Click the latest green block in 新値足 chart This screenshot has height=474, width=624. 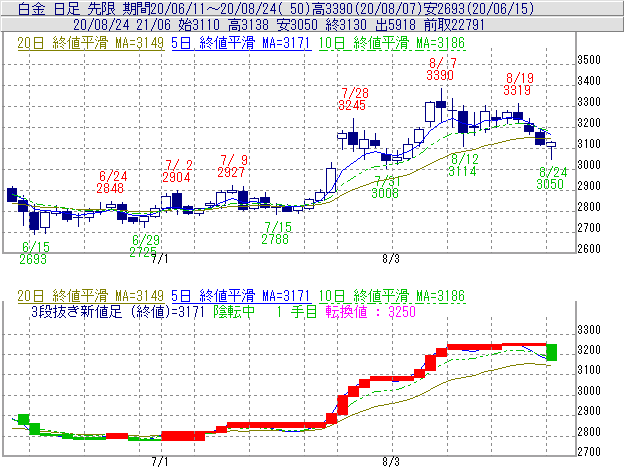pos(552,352)
